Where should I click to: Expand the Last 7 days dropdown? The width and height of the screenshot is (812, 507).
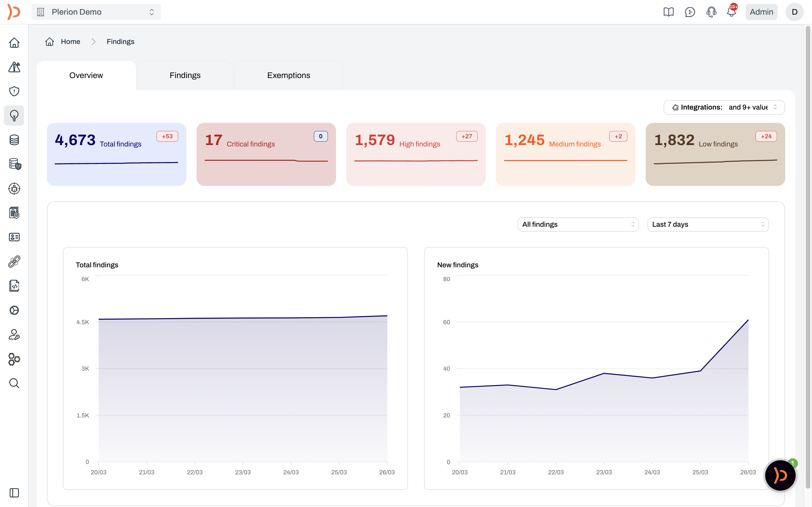pos(708,224)
